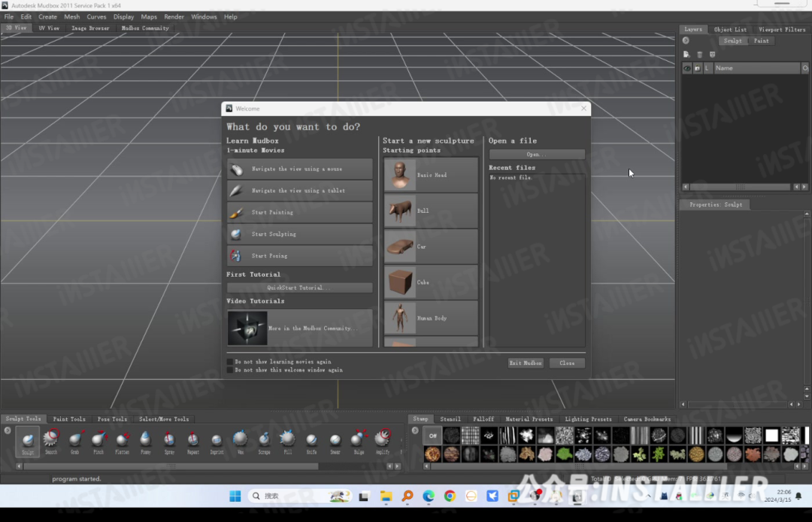Click the Sculpt Tools horizontal scrollbar

point(171,466)
